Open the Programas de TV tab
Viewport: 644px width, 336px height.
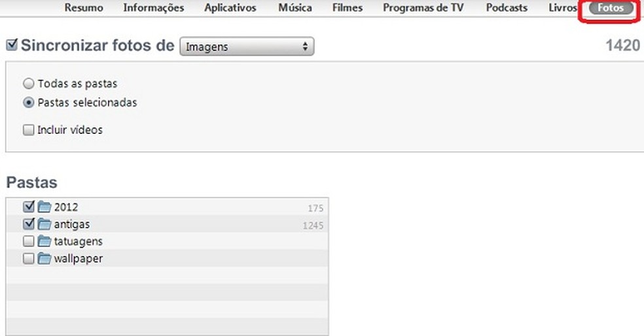423,7
